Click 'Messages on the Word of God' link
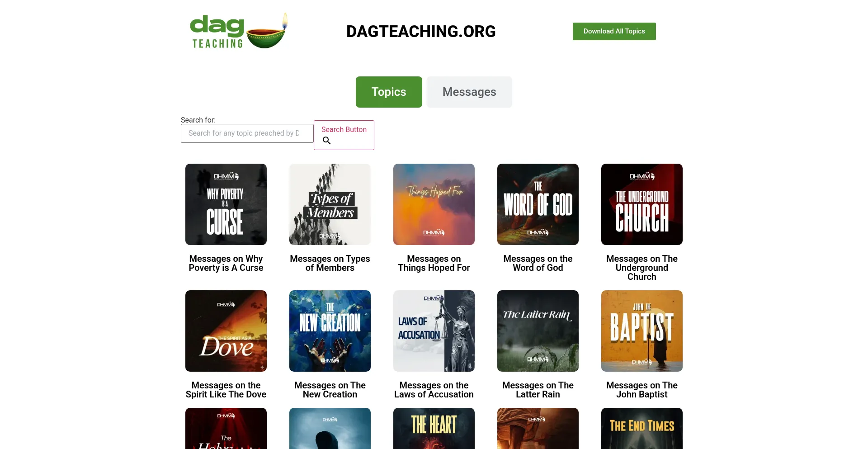The width and height of the screenshot is (868, 449). [x=538, y=263]
